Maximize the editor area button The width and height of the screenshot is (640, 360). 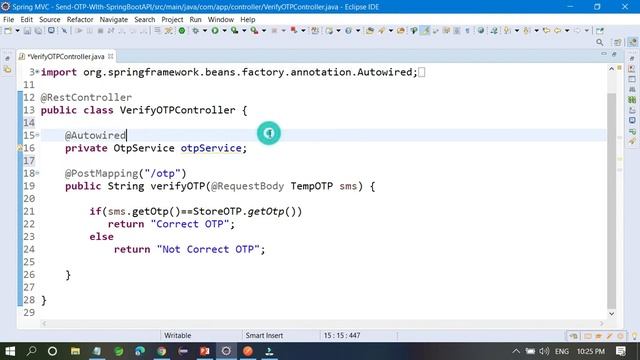pyautogui.click(x=614, y=54)
